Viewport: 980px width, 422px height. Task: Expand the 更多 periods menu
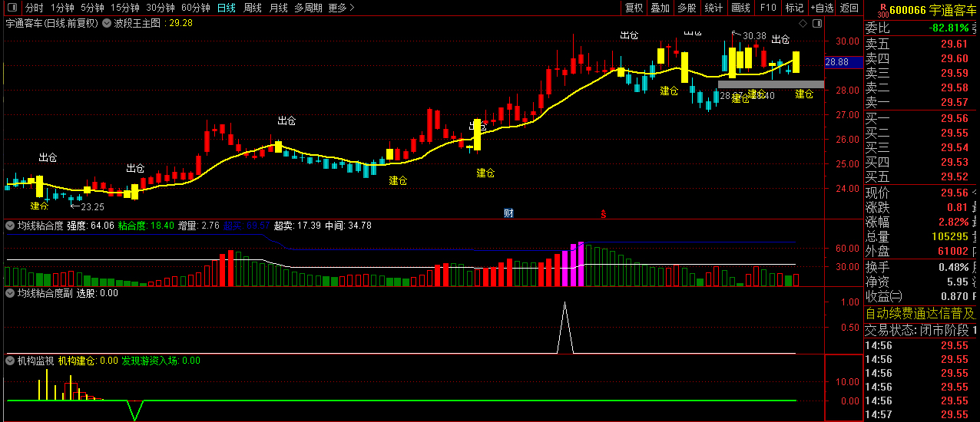point(341,8)
